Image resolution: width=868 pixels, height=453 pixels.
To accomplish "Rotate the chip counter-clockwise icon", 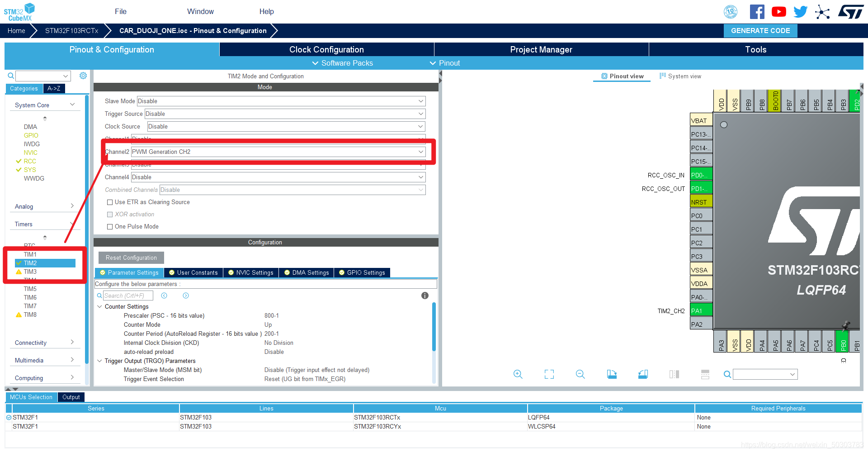I will 643,374.
